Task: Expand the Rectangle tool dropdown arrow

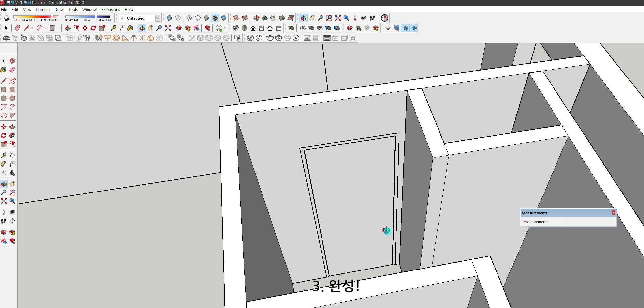Action: click(x=58, y=28)
